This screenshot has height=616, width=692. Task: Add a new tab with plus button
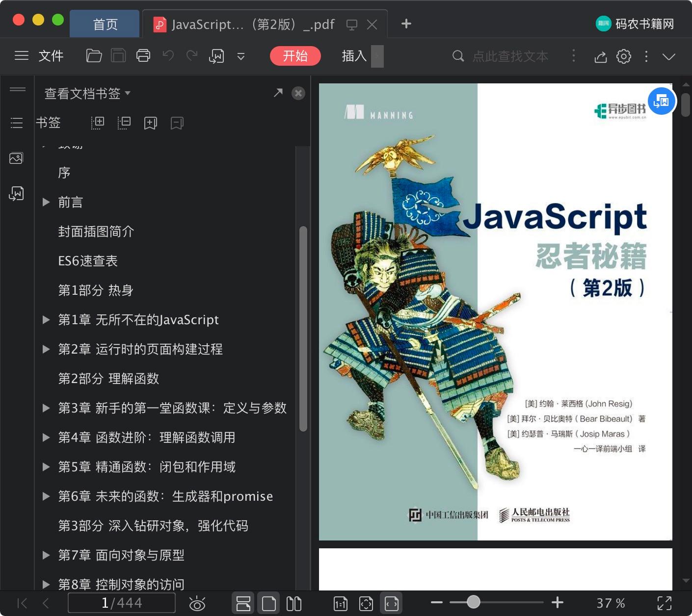pos(406,24)
